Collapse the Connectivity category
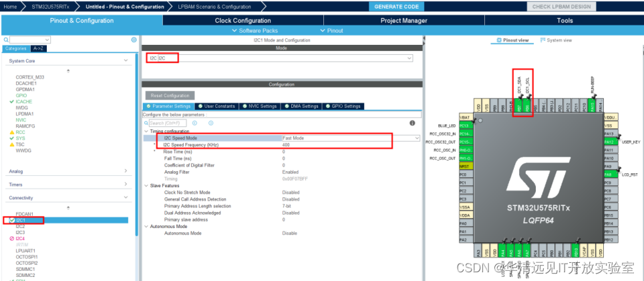644x281 pixels. pyautogui.click(x=126, y=197)
